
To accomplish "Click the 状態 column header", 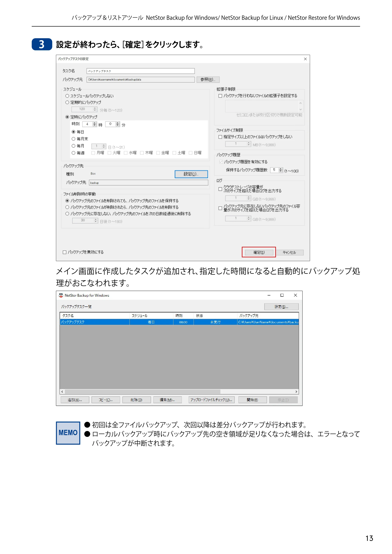I will click(x=215, y=316).
